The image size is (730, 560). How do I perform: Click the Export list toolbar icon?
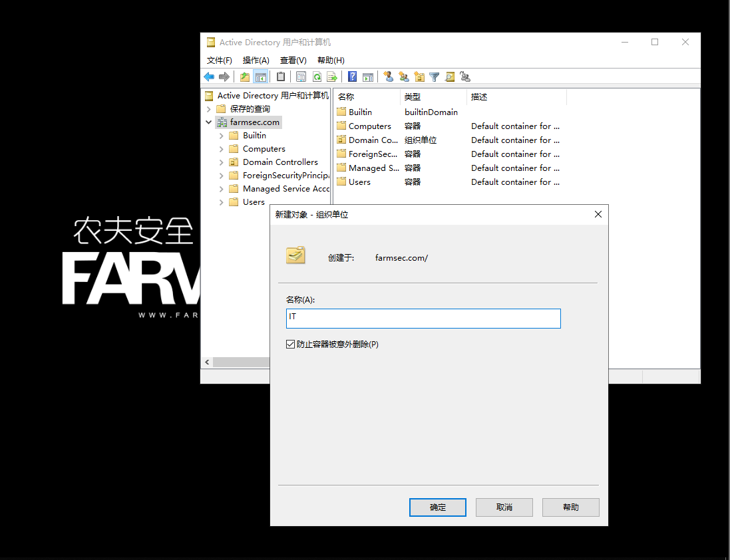(332, 76)
